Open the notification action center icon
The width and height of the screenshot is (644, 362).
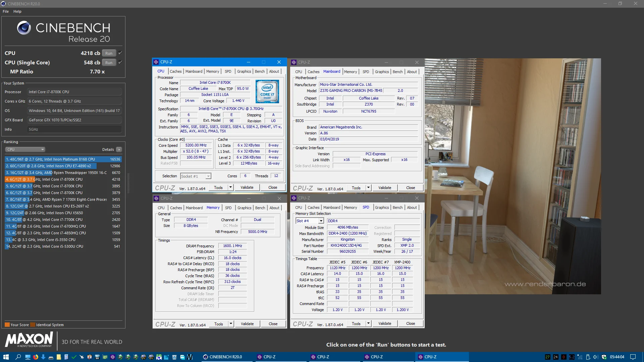tap(633, 357)
